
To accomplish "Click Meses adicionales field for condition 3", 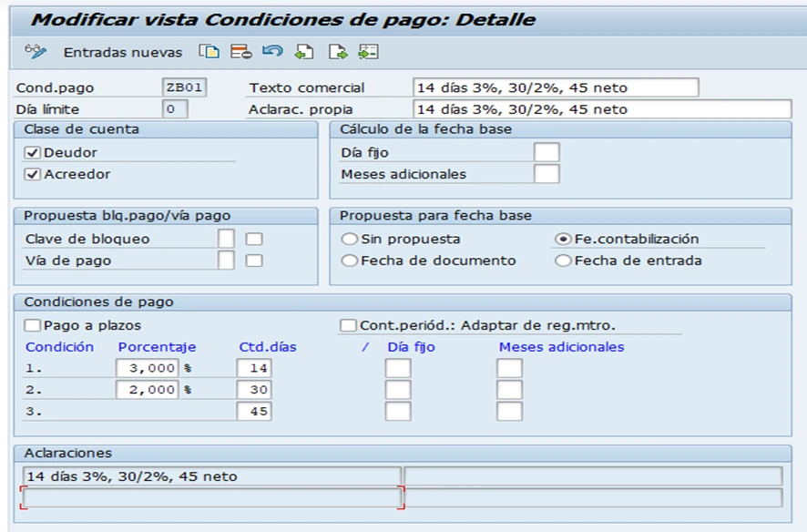I will click(509, 412).
